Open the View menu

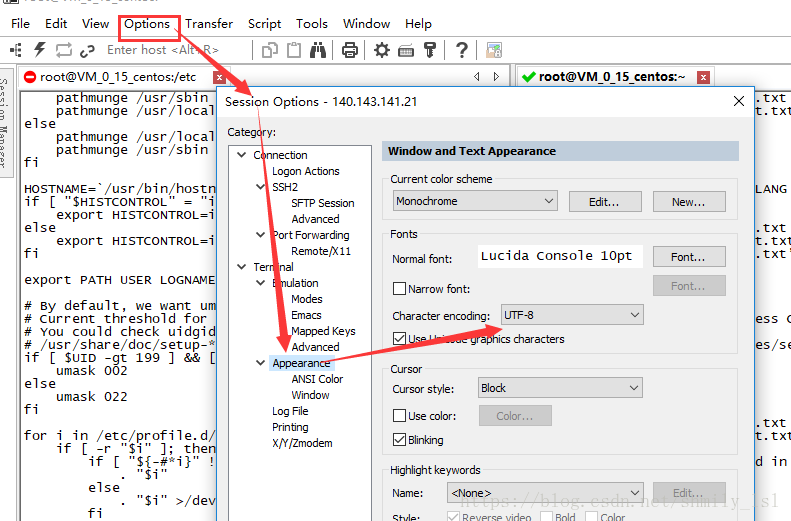point(95,24)
